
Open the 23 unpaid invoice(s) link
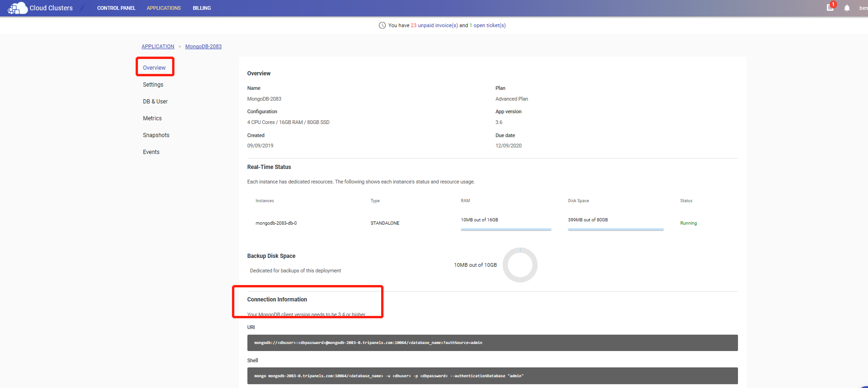(434, 25)
